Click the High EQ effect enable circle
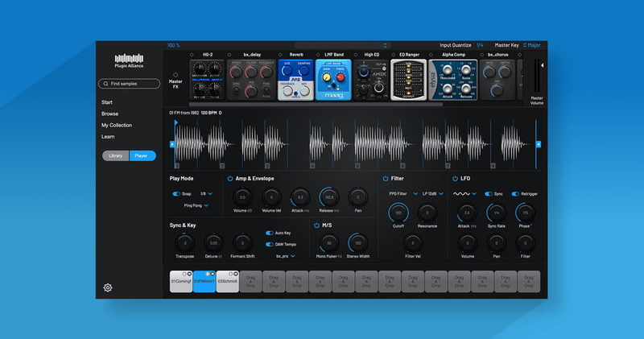Image resolution: width=644 pixels, height=339 pixels. [x=356, y=55]
